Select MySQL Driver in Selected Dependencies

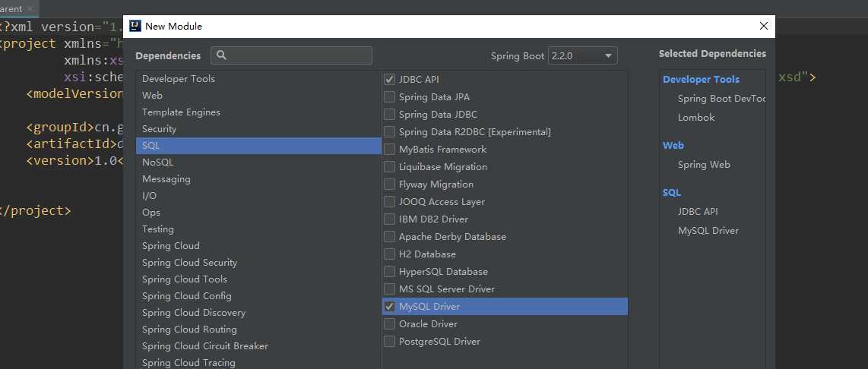point(708,230)
